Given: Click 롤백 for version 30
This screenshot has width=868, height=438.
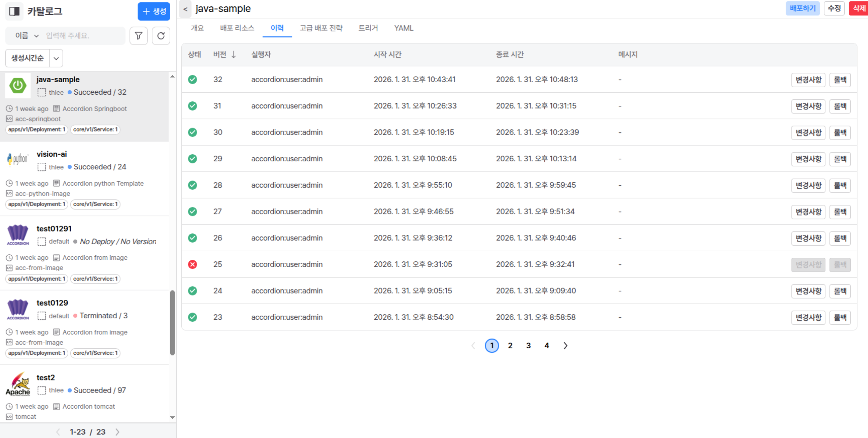Looking at the screenshot, I should point(840,132).
